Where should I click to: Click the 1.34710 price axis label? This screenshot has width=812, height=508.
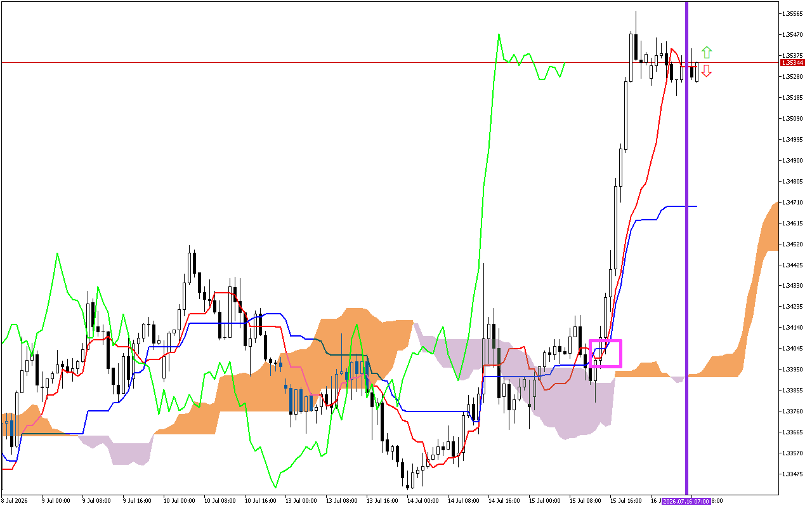(x=793, y=202)
